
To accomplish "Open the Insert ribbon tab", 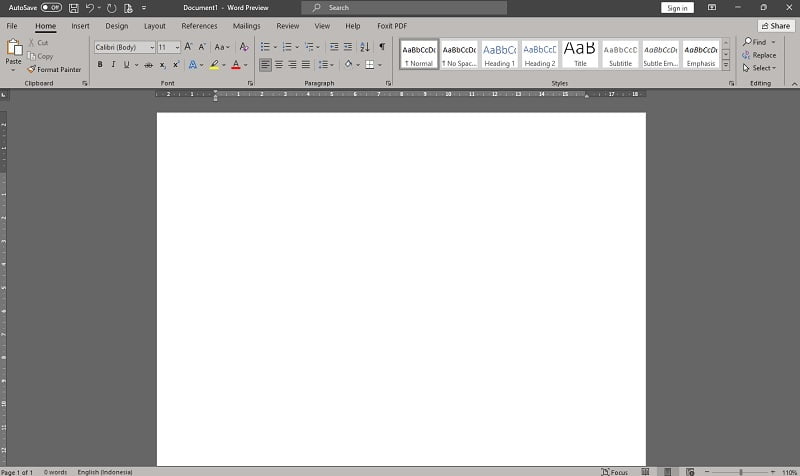I will click(80, 26).
